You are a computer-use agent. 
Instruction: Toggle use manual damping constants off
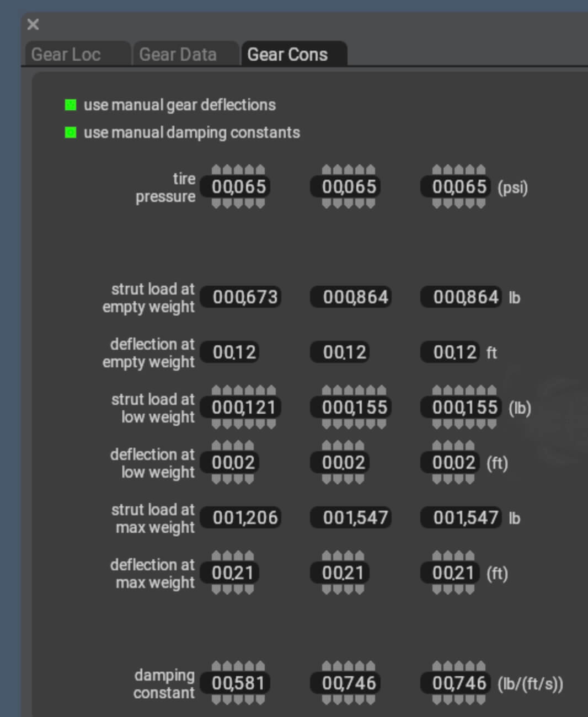point(70,132)
